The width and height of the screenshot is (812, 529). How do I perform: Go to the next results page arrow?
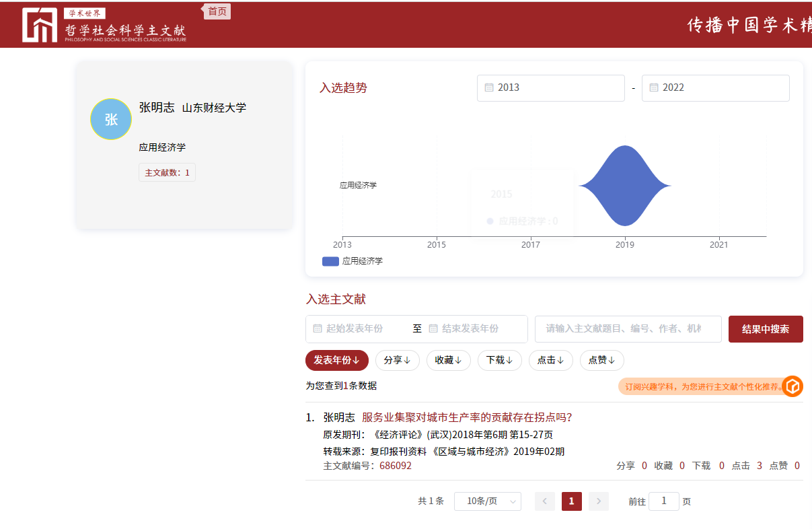pos(599,501)
